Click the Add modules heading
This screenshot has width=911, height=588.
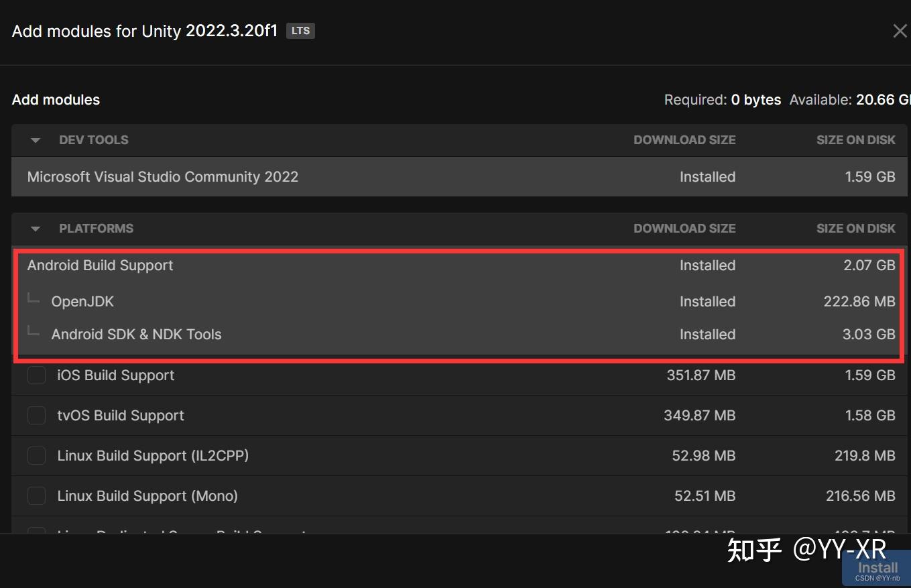tap(56, 99)
